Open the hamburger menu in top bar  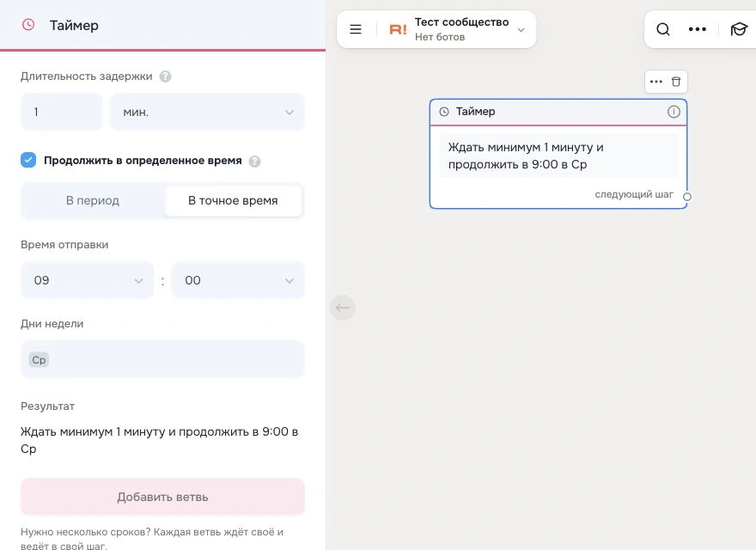coord(356,29)
